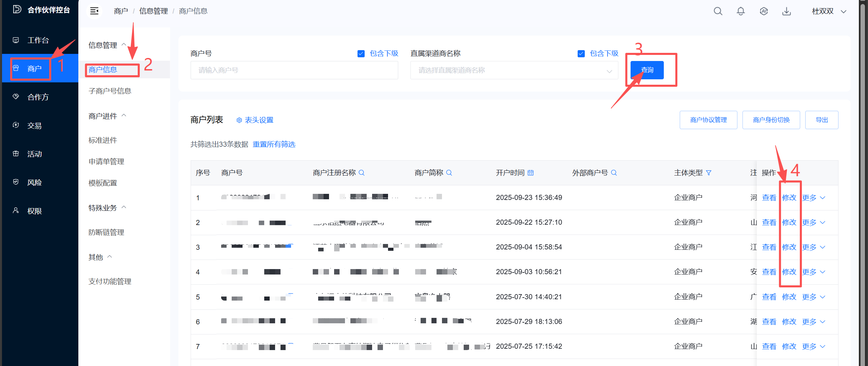Click the blue 查询 button
Image resolution: width=868 pixels, height=366 pixels.
click(x=647, y=70)
